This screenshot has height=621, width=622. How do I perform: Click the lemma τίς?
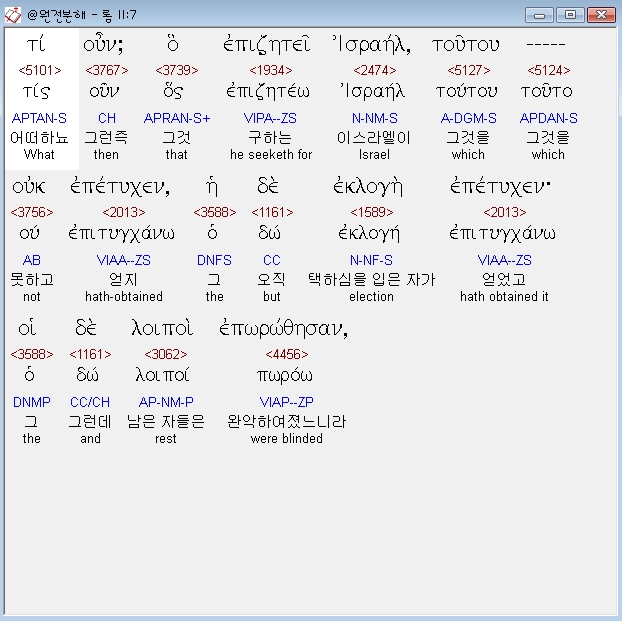36,92
